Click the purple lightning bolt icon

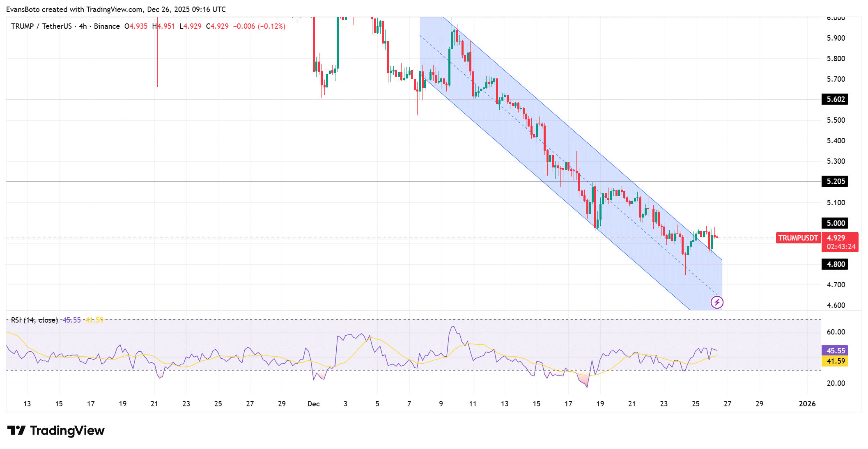(717, 302)
